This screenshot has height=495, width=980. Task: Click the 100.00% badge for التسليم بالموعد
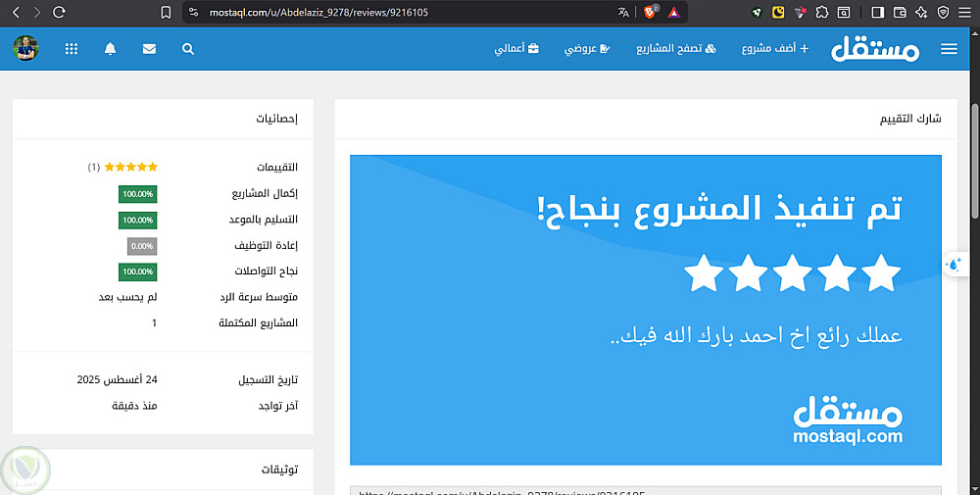point(137,220)
